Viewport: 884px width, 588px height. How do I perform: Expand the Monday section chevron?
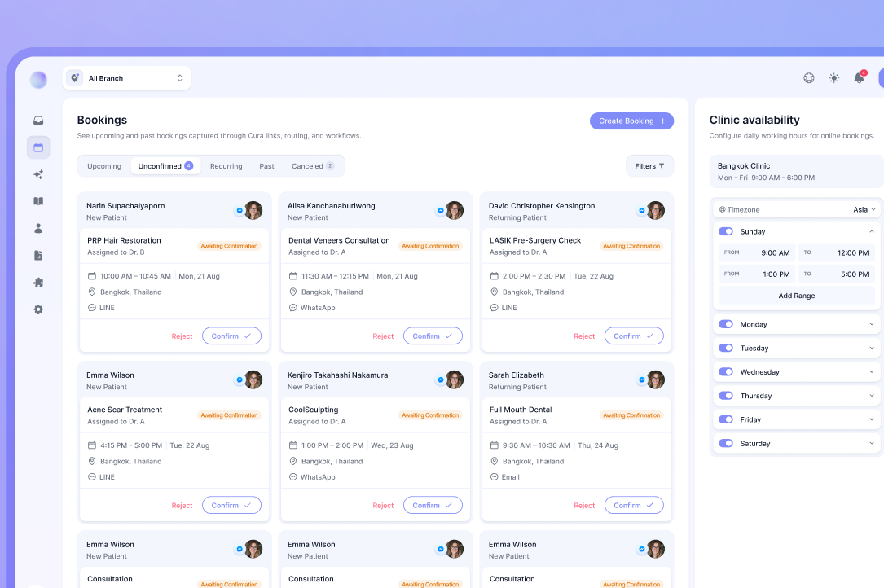coord(872,324)
